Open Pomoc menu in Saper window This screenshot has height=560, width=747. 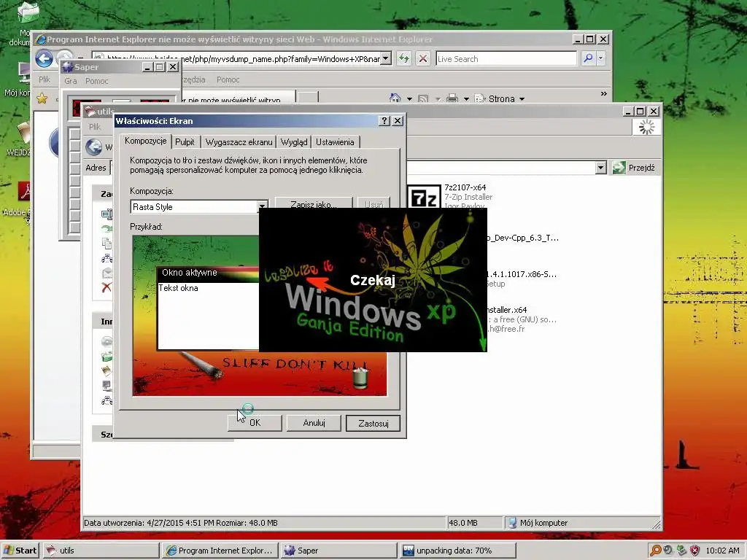97,81
